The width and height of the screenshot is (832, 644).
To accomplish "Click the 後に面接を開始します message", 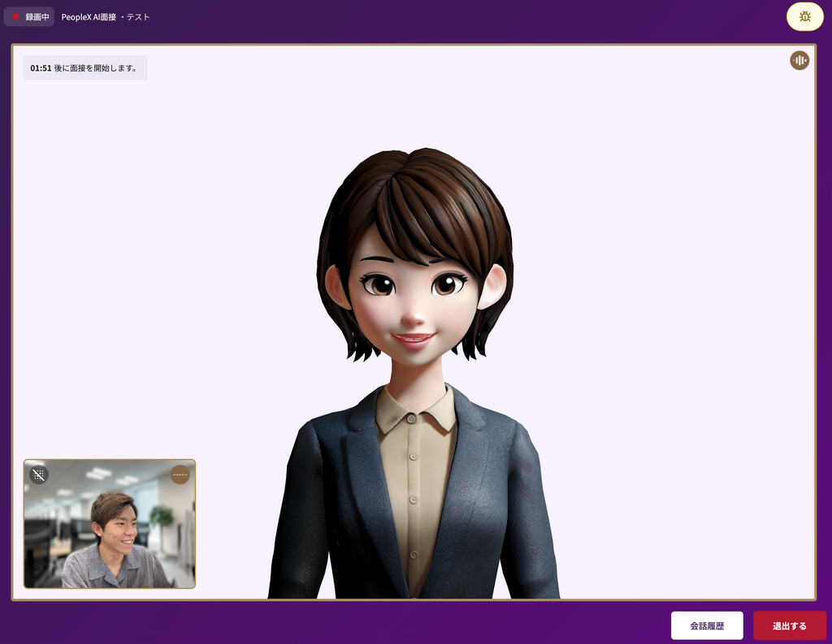I will pos(96,68).
